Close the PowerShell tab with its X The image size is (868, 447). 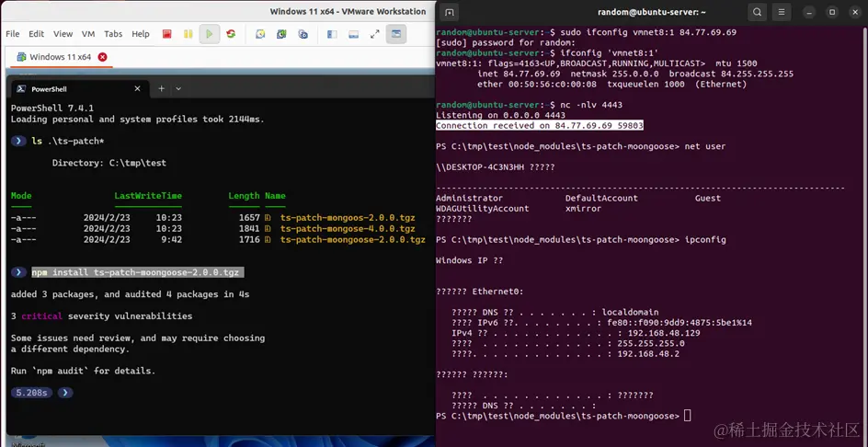(x=137, y=88)
